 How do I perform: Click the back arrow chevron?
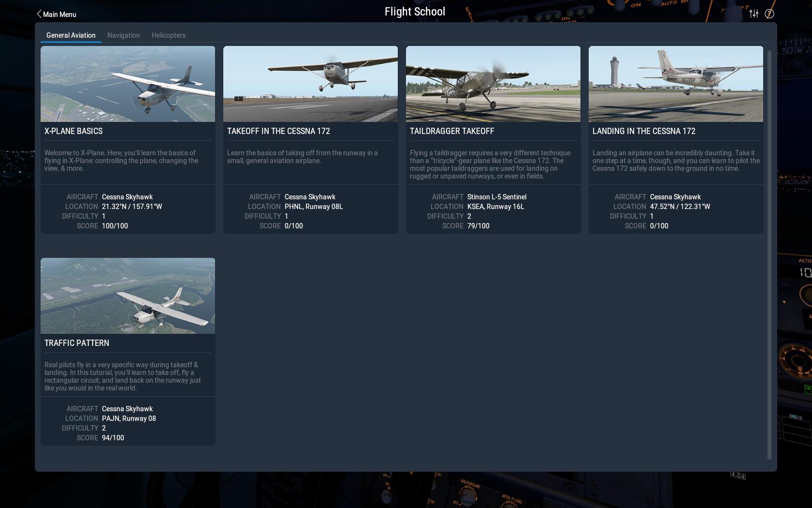click(39, 14)
